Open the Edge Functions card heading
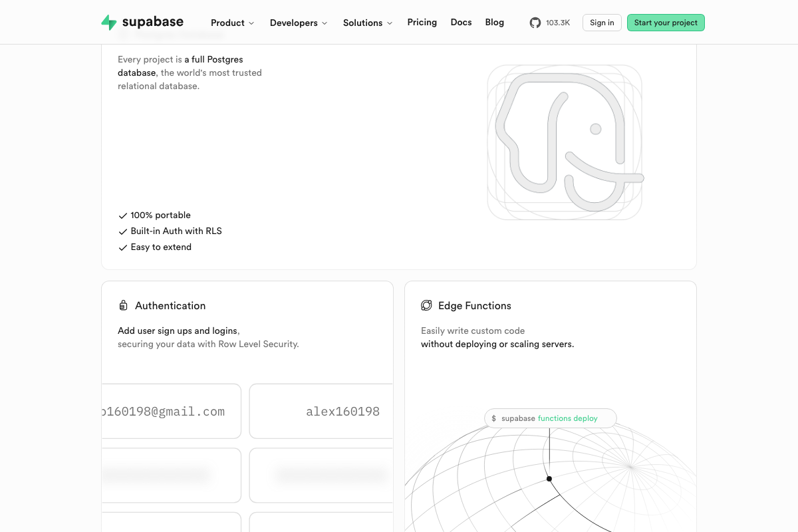Image resolution: width=798 pixels, height=532 pixels. click(475, 306)
